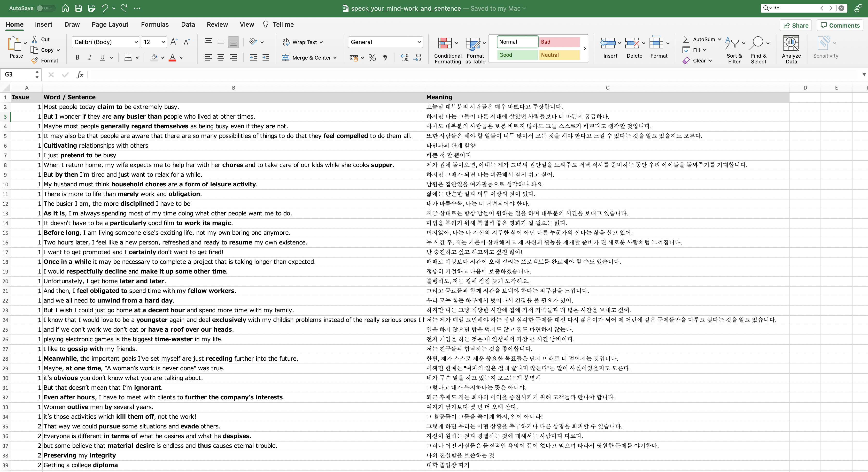Click the Undo arrow icon
The image size is (868, 472).
[x=105, y=8]
